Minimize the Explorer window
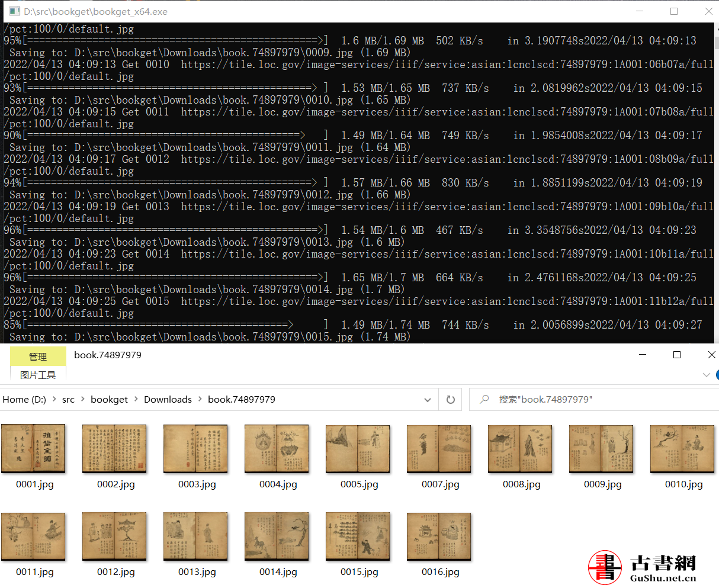This screenshot has height=588, width=719. (x=643, y=355)
